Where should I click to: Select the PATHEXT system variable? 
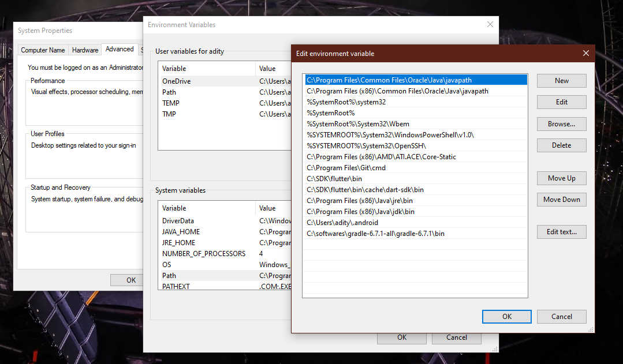(176, 286)
